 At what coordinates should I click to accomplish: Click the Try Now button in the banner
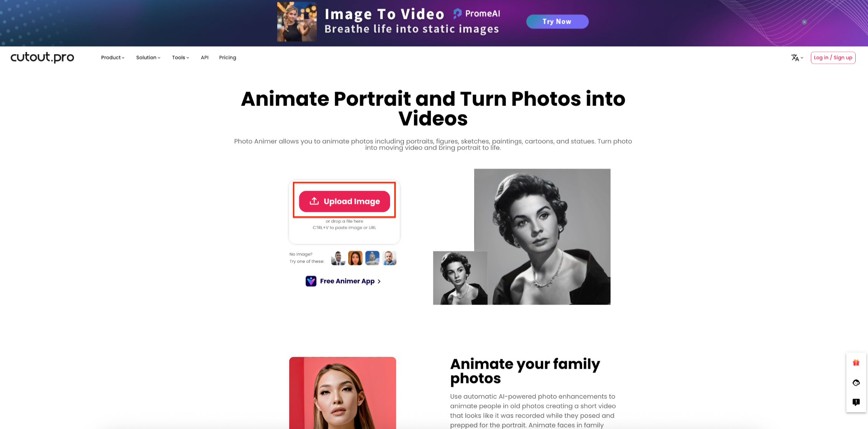[557, 21]
